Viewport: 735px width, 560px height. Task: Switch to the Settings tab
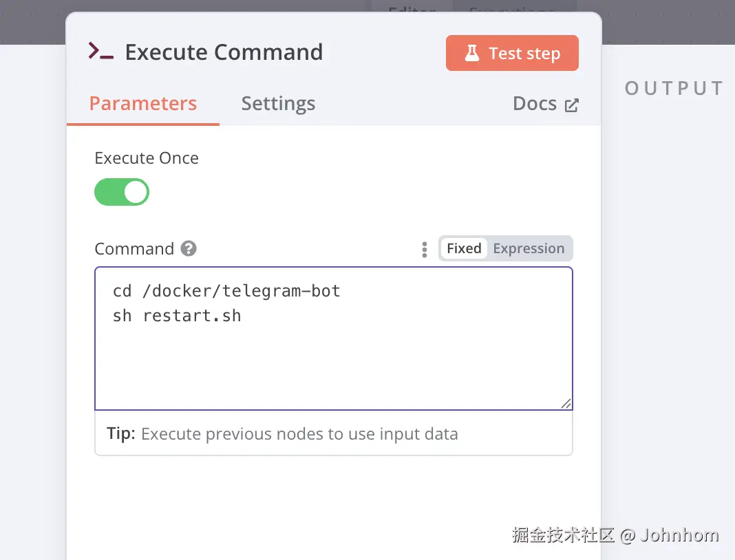278,104
